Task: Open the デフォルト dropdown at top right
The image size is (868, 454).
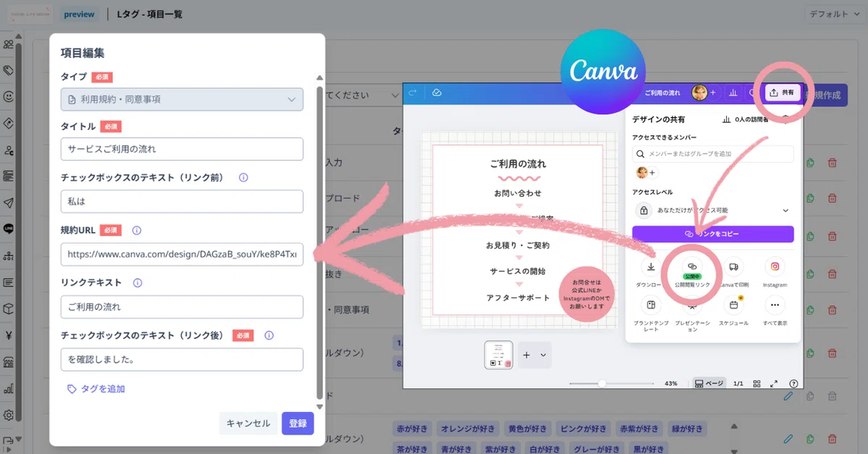Action: 835,14
